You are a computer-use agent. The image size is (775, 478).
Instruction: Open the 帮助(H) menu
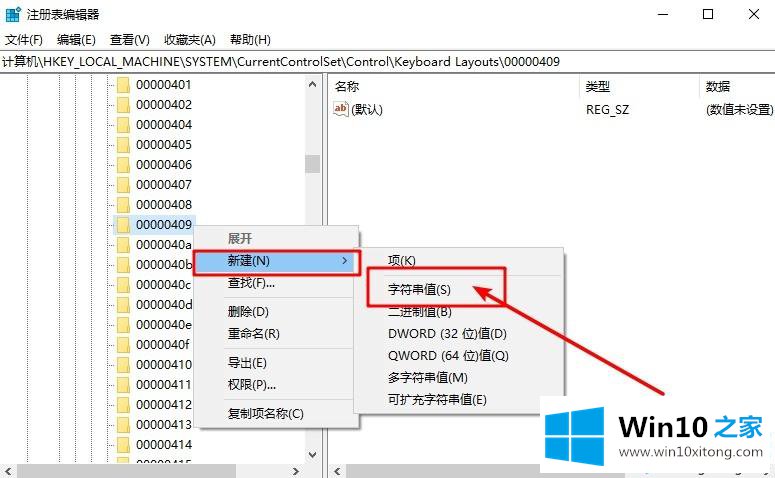[x=250, y=40]
